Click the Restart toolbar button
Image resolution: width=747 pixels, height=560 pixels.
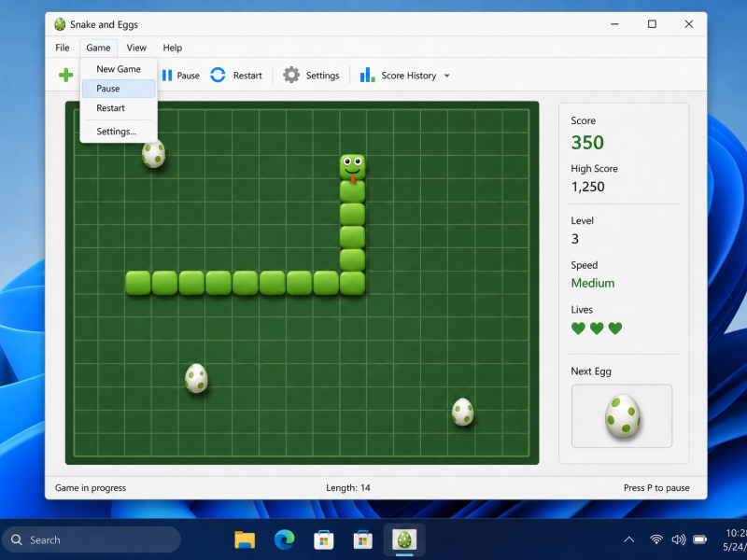tap(236, 76)
